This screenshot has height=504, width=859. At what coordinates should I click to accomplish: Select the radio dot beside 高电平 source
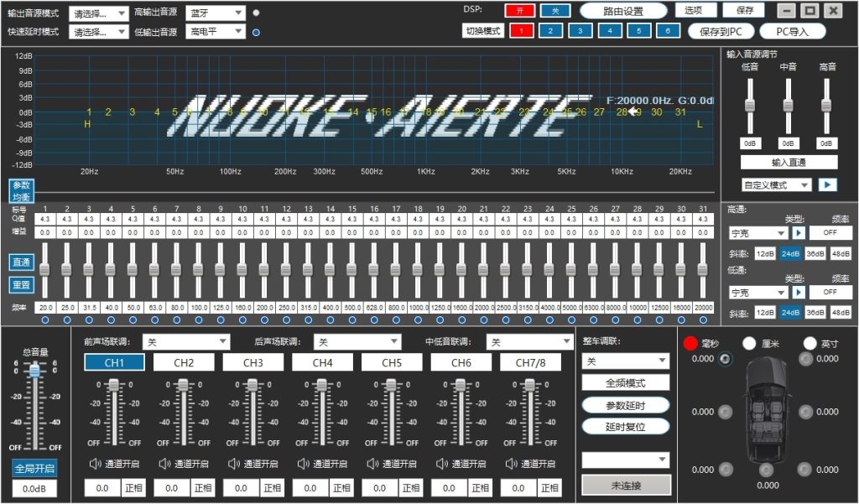point(256,33)
